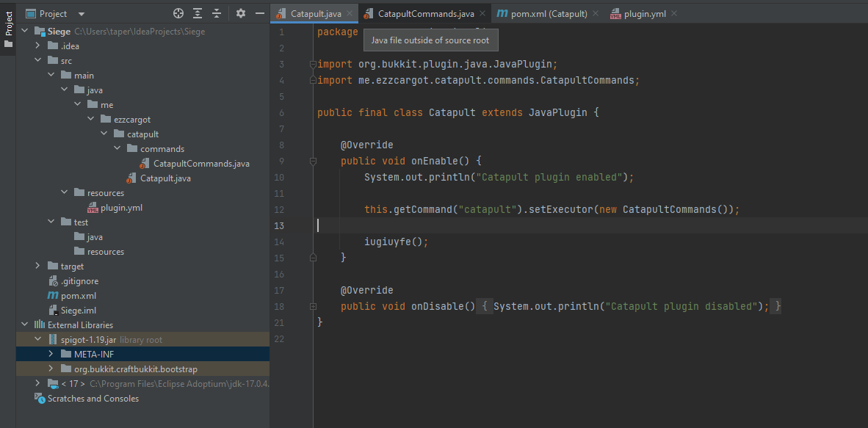Unfold the onDisable method at line 18
This screenshot has height=428, width=868.
pos(313,306)
